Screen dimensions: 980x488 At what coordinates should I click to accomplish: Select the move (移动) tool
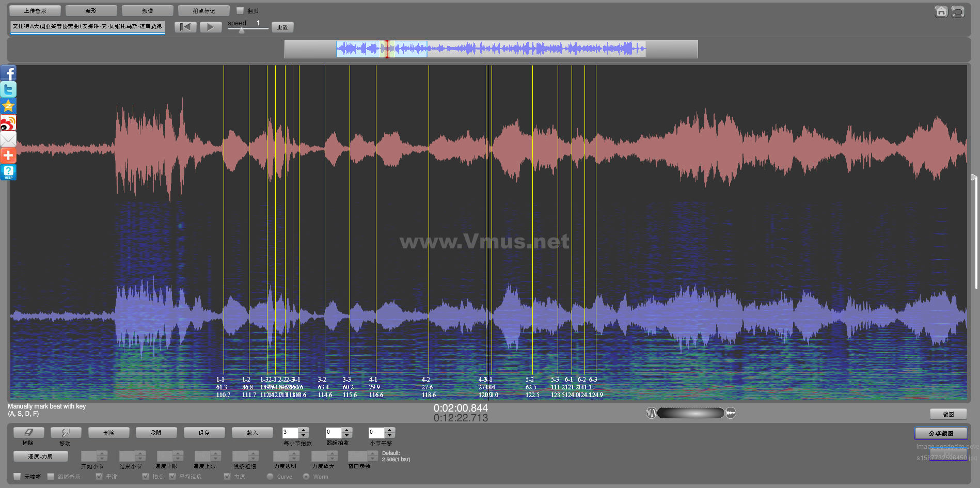tap(66, 433)
